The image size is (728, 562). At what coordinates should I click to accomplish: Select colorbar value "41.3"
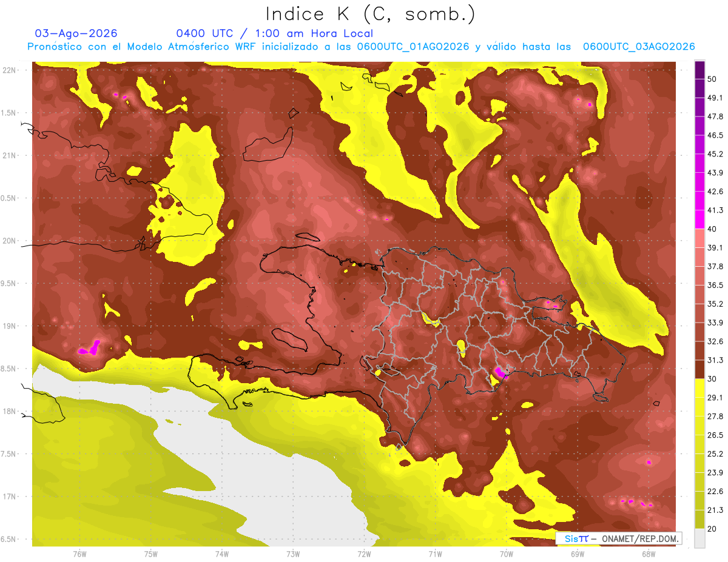(715, 210)
